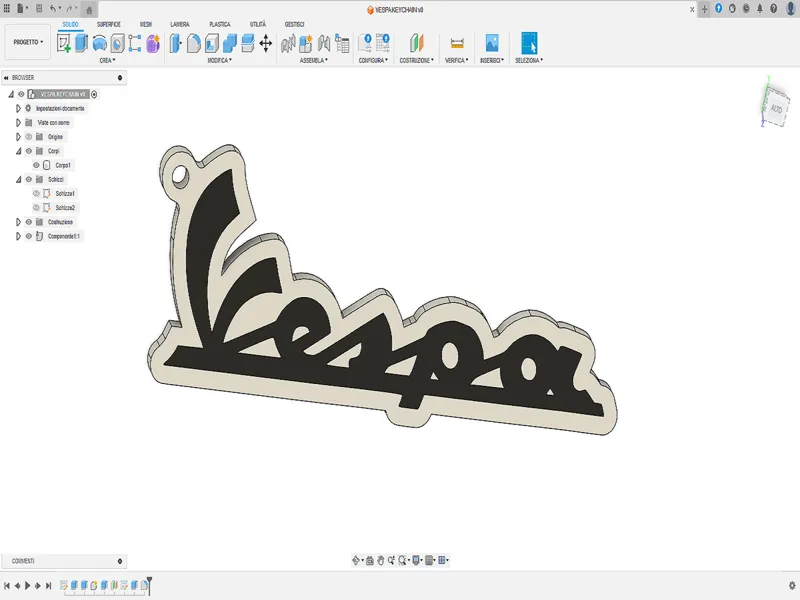Collapse the Corpi folder
800x600 pixels.
point(18,151)
